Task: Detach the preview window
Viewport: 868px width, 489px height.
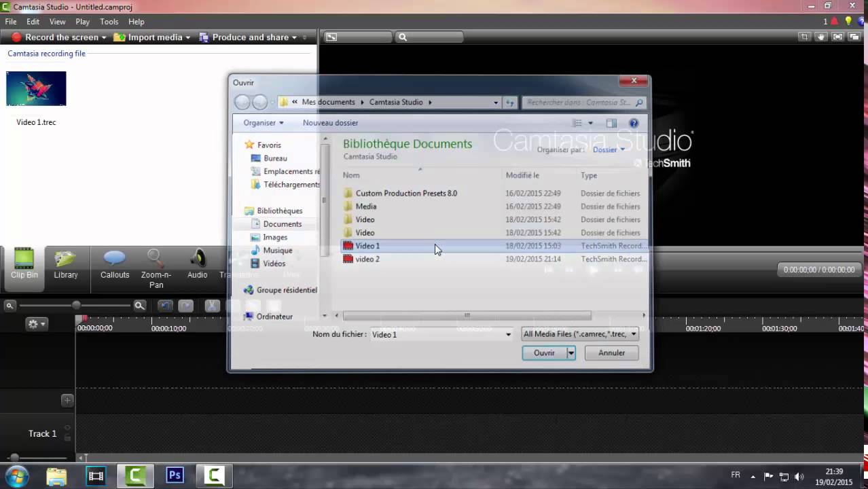Action: click(854, 37)
